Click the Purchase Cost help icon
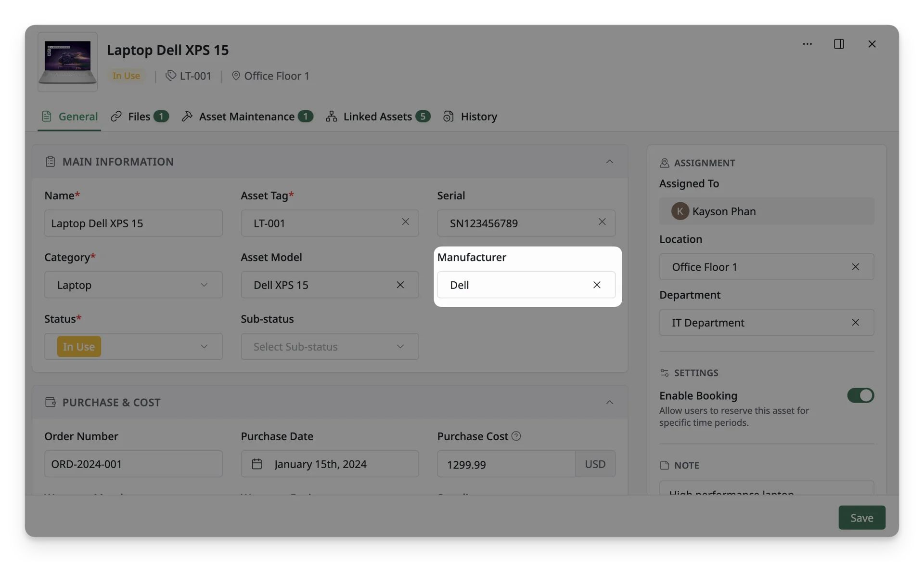Image resolution: width=924 pixels, height=562 pixels. (x=516, y=436)
